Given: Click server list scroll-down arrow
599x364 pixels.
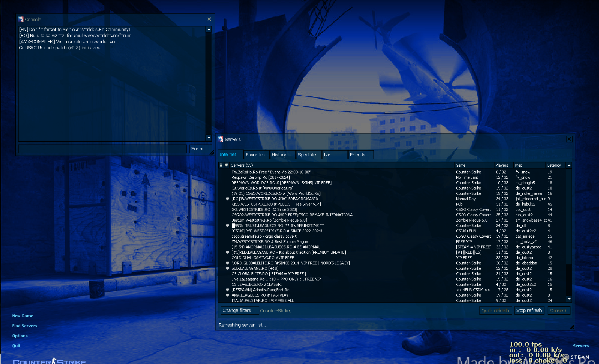Looking at the screenshot, I should (x=569, y=299).
